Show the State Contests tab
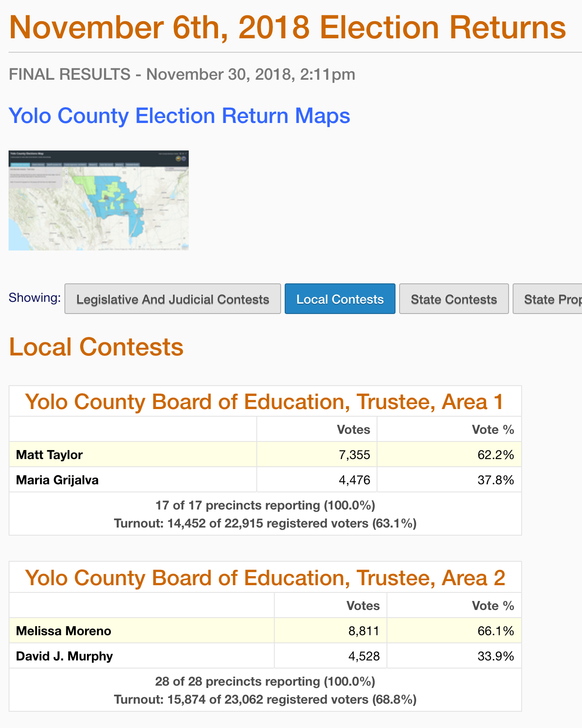 (x=454, y=299)
